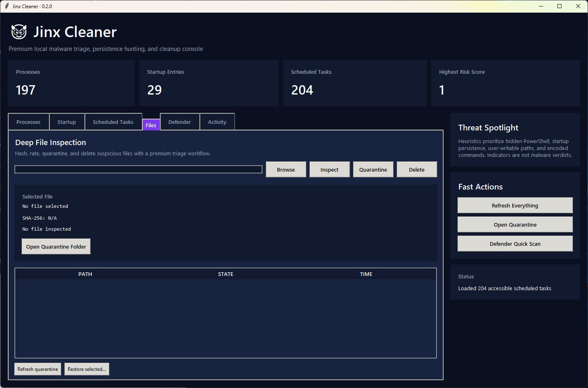The height and width of the screenshot is (388, 588).
Task: Open Quarantine Folder button
Action: tap(56, 247)
